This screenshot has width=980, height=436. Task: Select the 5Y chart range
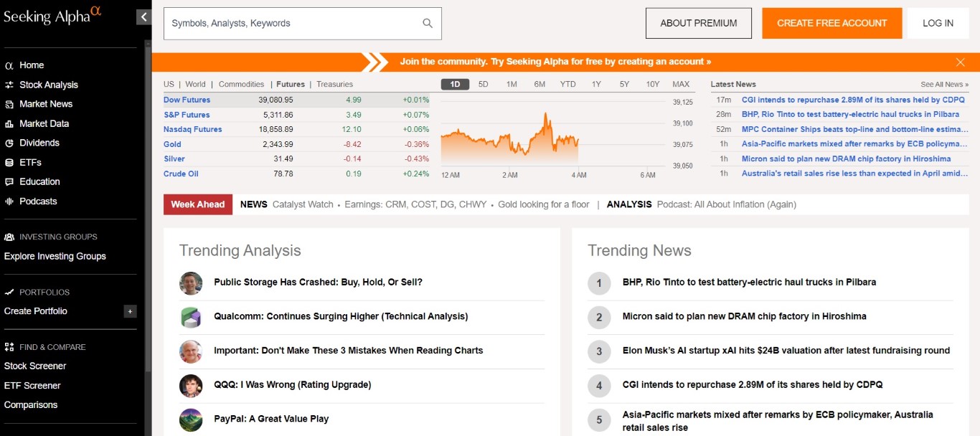click(624, 84)
